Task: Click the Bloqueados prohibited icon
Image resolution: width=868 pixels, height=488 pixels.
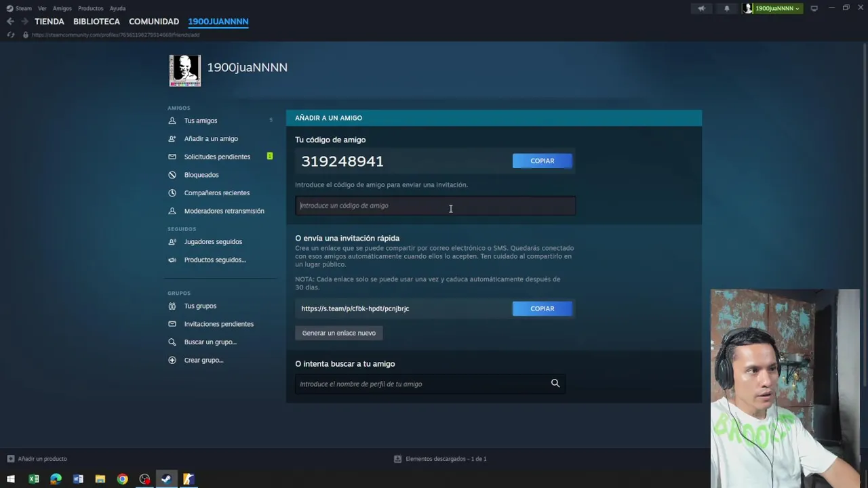Action: (x=172, y=175)
